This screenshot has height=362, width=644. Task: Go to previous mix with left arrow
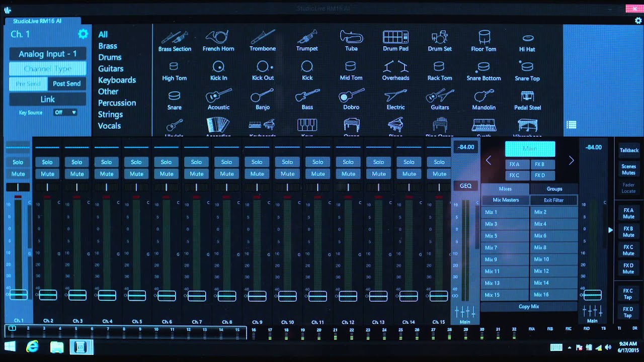488,160
